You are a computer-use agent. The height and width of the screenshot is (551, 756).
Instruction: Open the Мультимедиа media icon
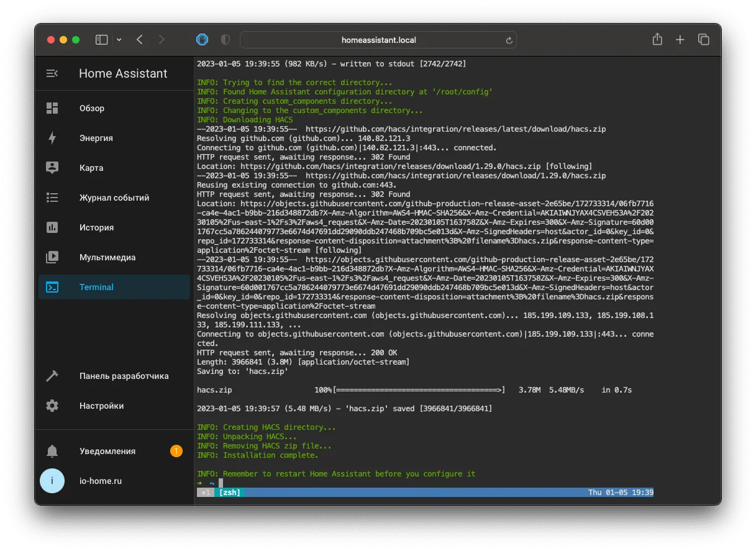[52, 257]
